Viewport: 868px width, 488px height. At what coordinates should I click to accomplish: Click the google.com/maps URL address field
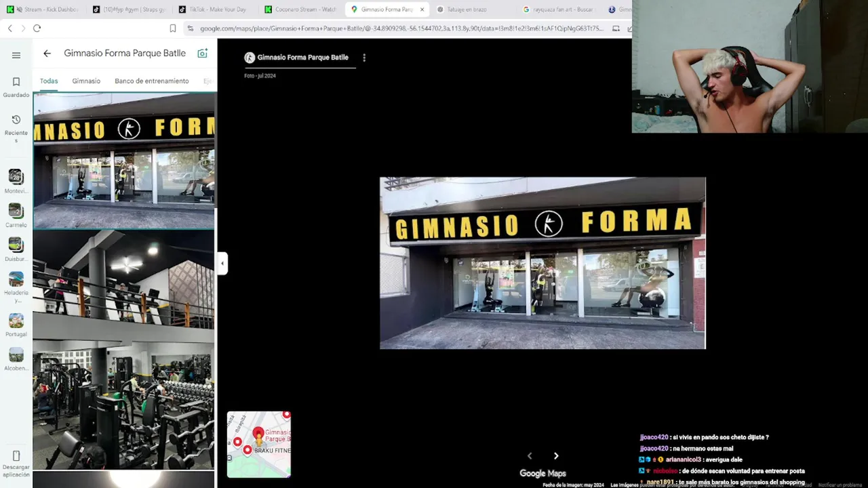401,28
